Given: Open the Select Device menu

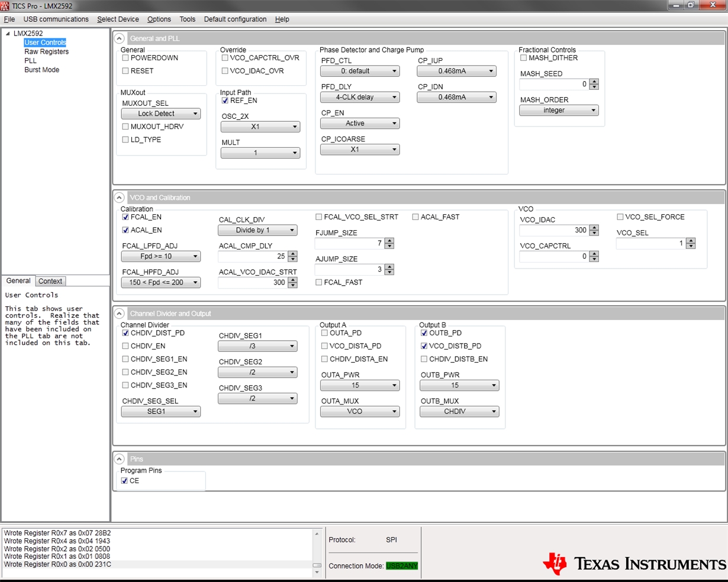Looking at the screenshot, I should point(118,20).
